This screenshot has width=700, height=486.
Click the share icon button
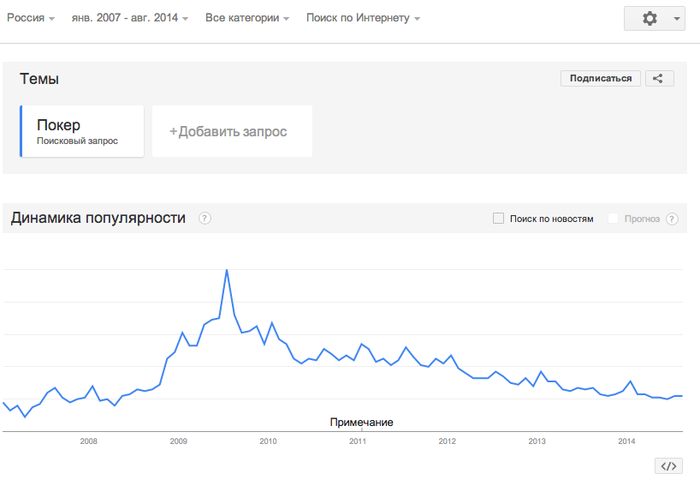click(x=658, y=78)
